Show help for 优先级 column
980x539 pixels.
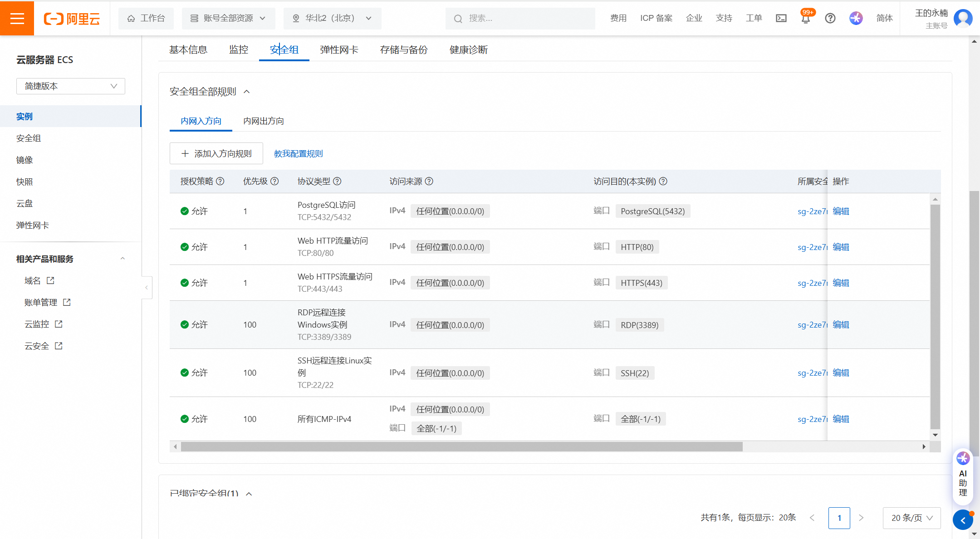274,181
